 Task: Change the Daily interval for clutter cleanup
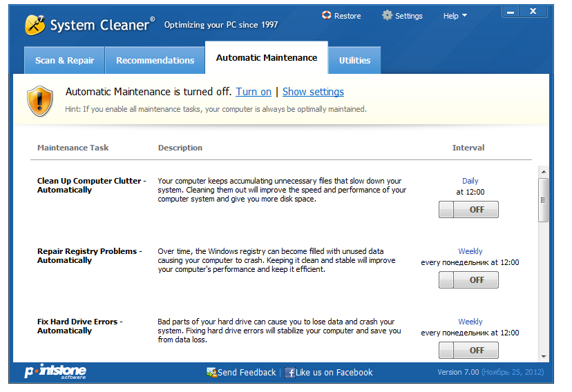(x=470, y=181)
